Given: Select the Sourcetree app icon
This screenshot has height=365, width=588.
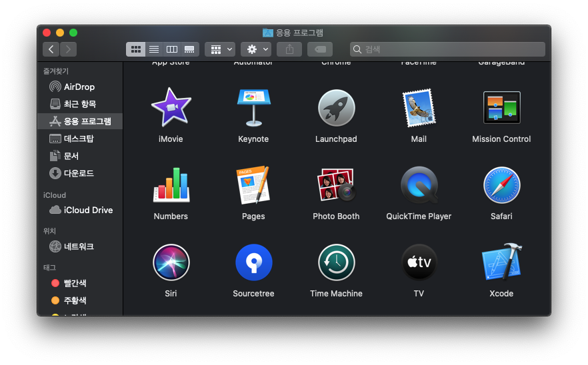Looking at the screenshot, I should pos(253,262).
